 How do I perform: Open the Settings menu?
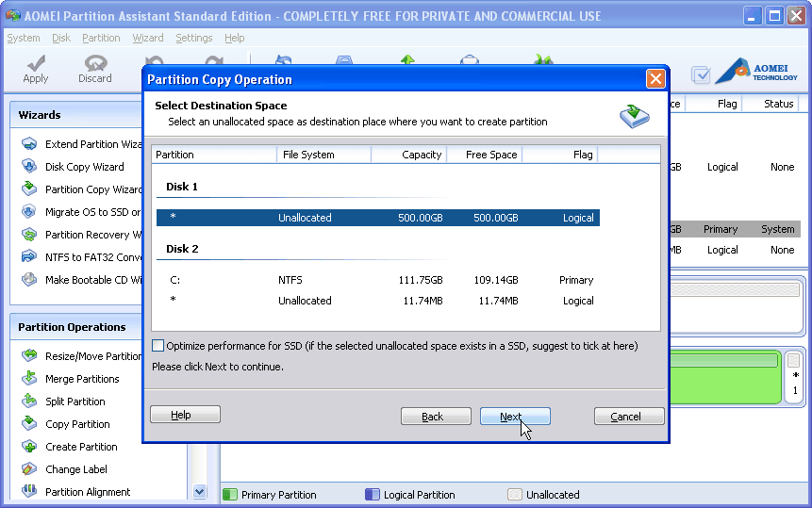click(x=193, y=38)
